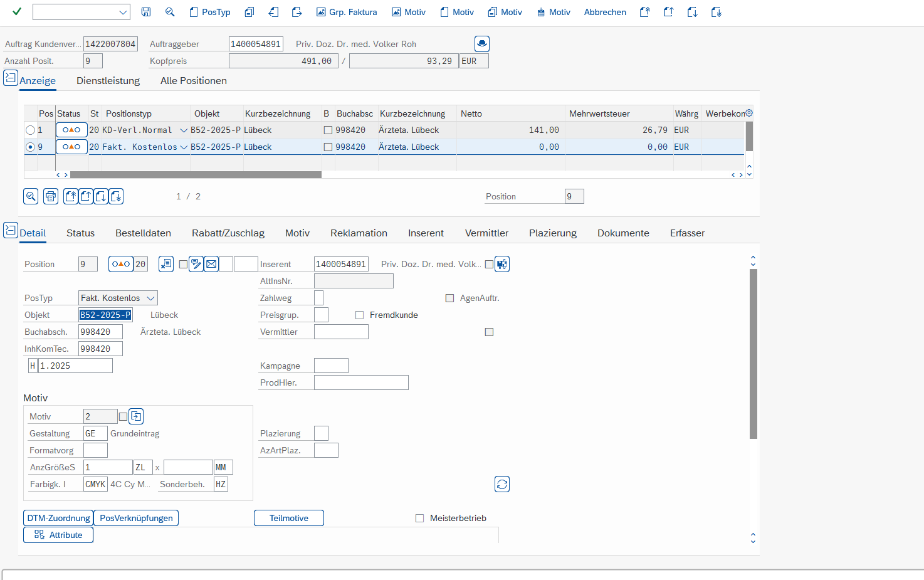Switch to the Alle Positionen tab
This screenshot has height=580, width=924.
click(x=194, y=80)
